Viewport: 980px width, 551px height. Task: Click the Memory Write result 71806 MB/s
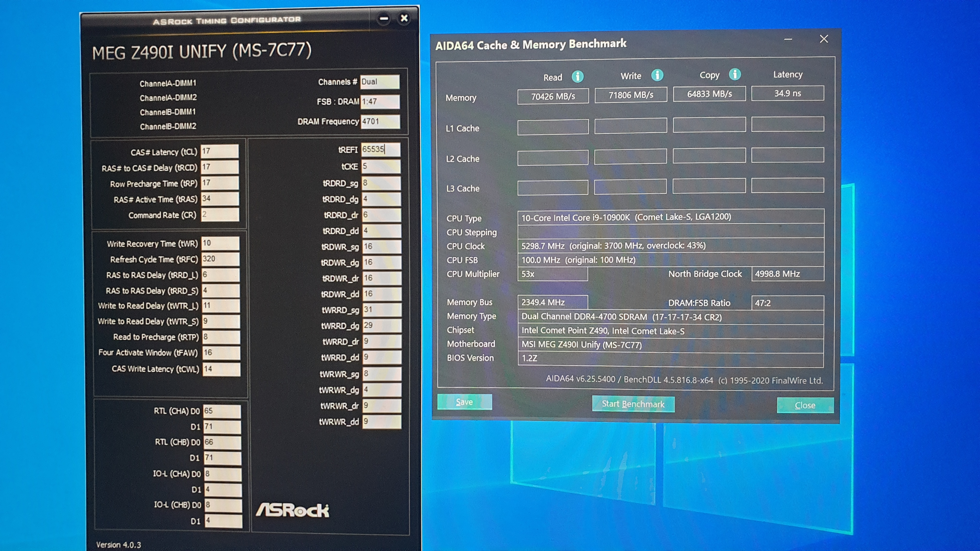pos(631,95)
